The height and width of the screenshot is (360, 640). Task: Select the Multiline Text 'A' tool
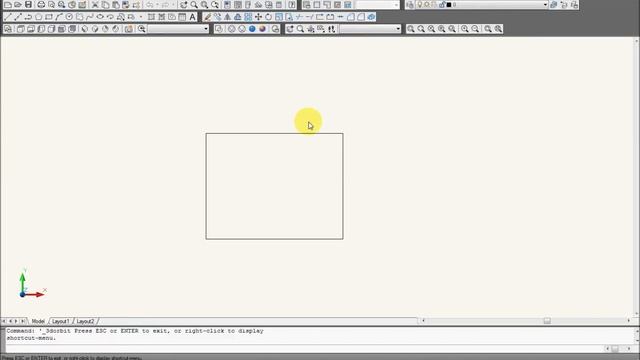[x=192, y=17]
